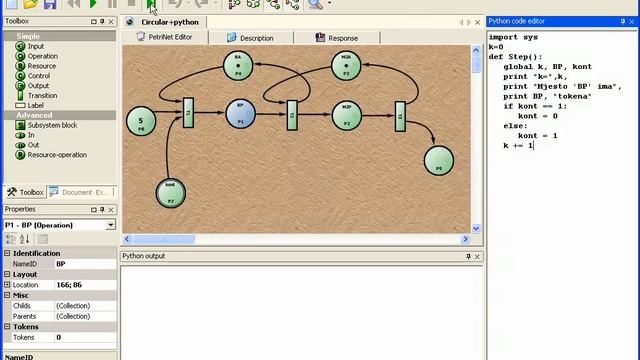
Task: Click the second net analysis toolbar icon
Action: pyautogui.click(x=253, y=4)
